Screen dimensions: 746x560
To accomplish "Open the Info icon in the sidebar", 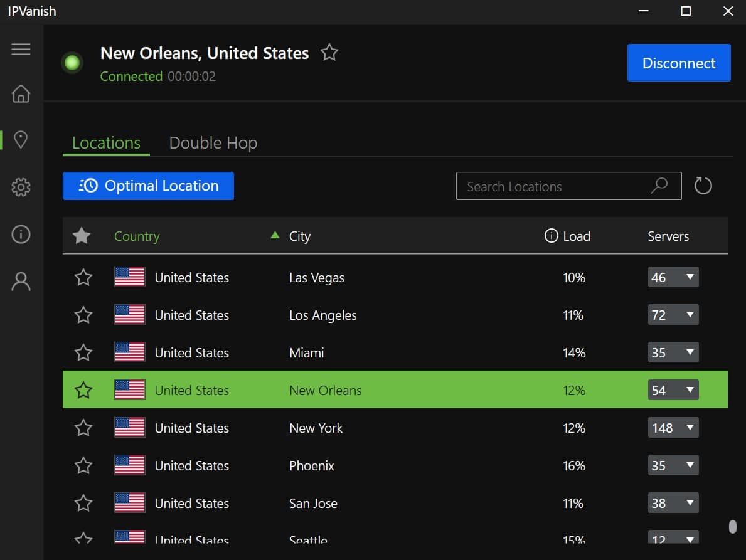I will 21,234.
